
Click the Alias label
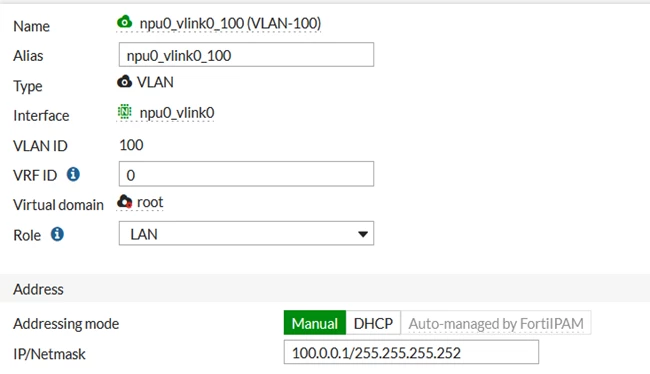click(x=28, y=56)
